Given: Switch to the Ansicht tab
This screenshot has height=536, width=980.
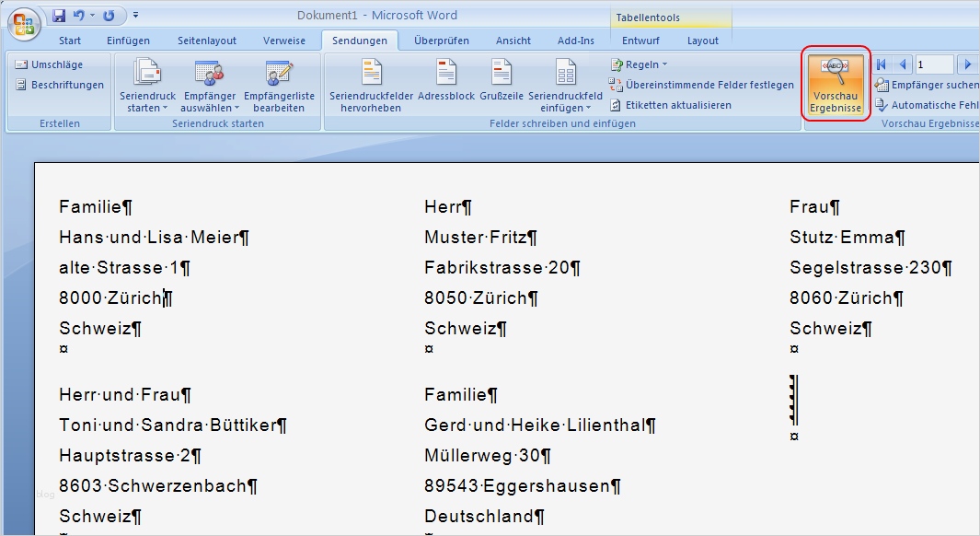Looking at the screenshot, I should [513, 41].
